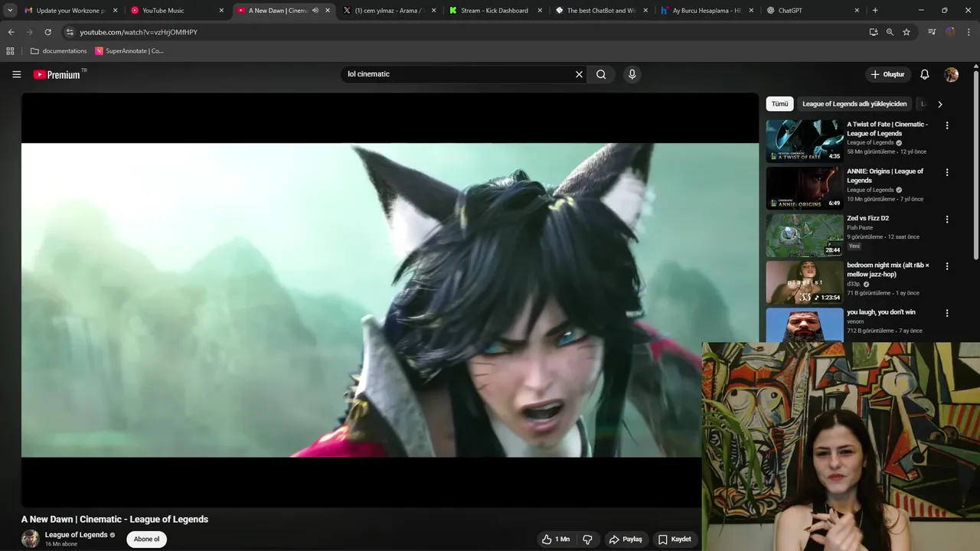Open ANNIE: Origins title link

click(x=885, y=176)
